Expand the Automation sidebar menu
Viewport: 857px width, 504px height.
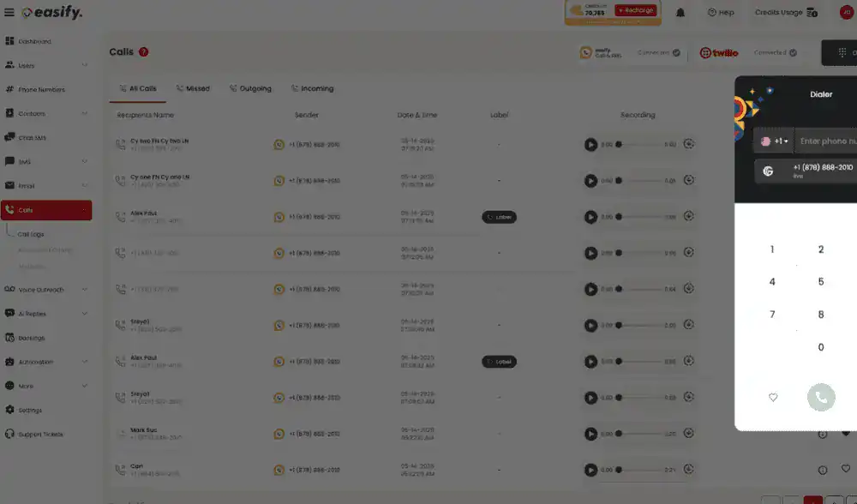coord(84,362)
